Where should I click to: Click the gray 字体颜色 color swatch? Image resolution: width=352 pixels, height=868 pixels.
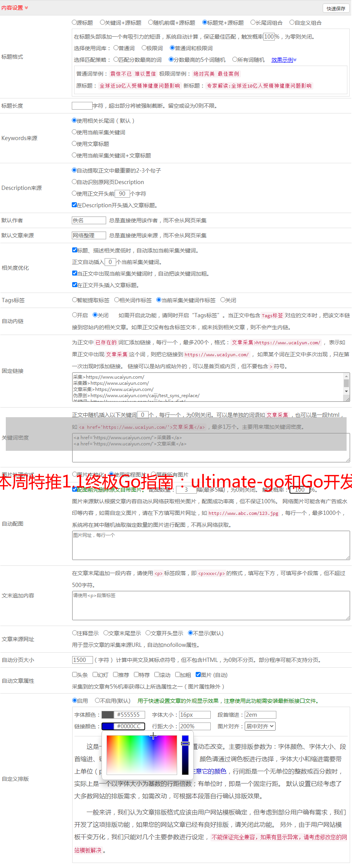click(108, 715)
